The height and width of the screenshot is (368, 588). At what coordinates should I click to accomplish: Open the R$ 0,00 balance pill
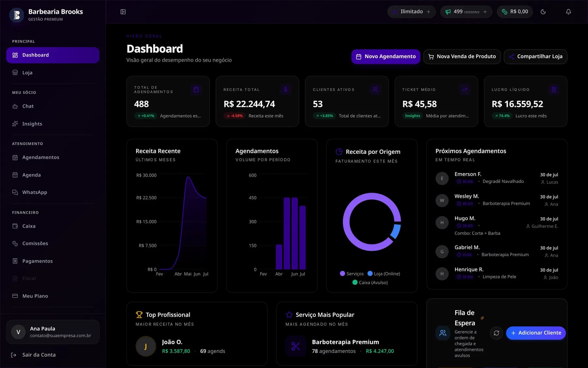coord(515,12)
